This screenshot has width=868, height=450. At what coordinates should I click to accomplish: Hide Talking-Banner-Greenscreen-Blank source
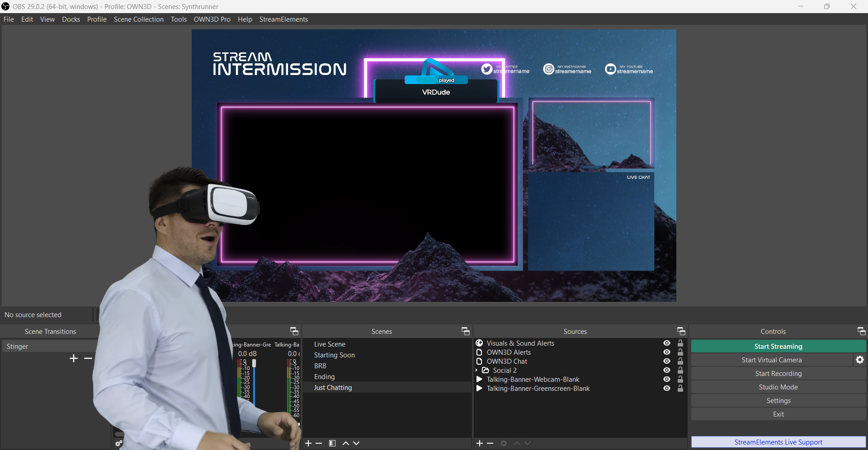coord(667,389)
